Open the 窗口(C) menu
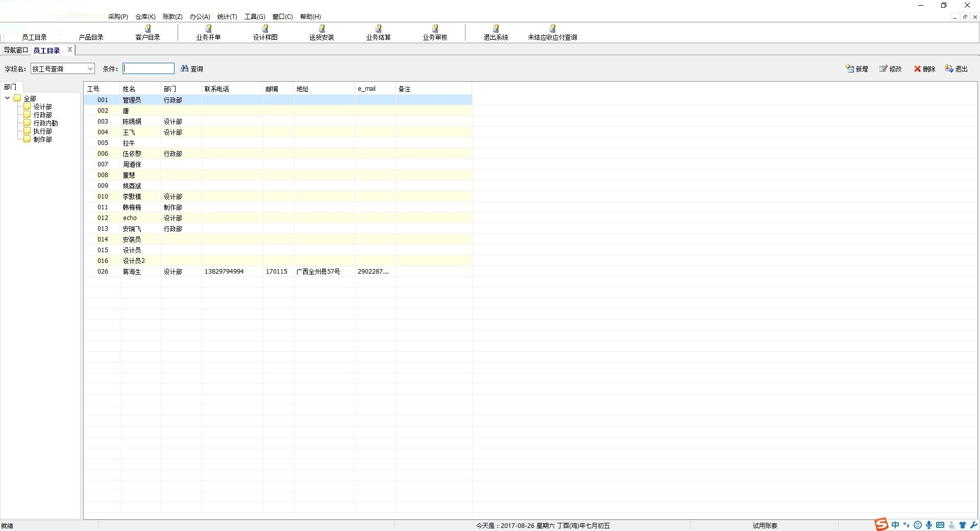 pos(283,17)
